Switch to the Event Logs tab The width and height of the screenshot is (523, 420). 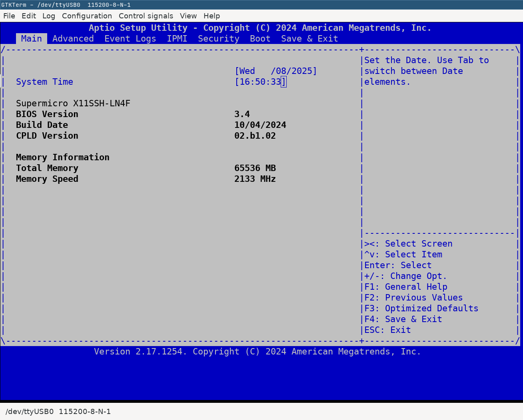pos(130,39)
